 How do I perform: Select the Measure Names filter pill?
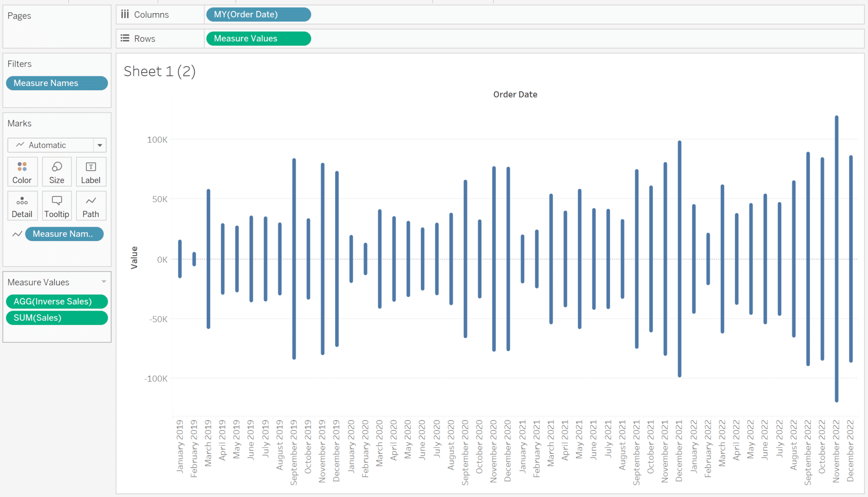click(56, 83)
